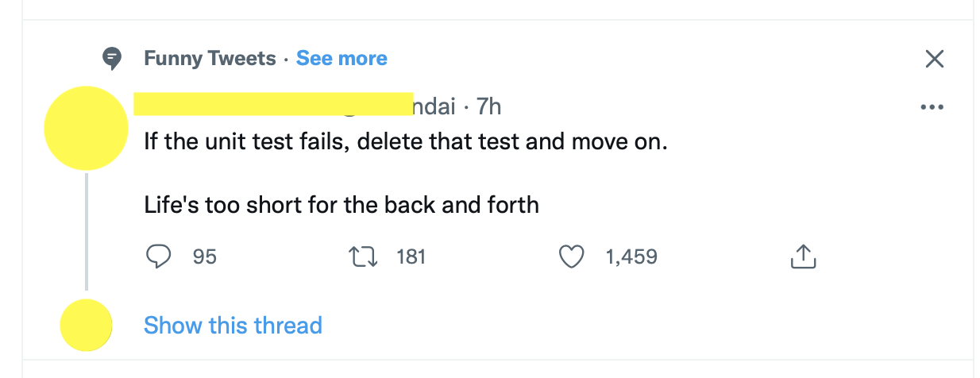Click the retweet count 181
Viewport: 980px width, 378px height.
tap(411, 256)
